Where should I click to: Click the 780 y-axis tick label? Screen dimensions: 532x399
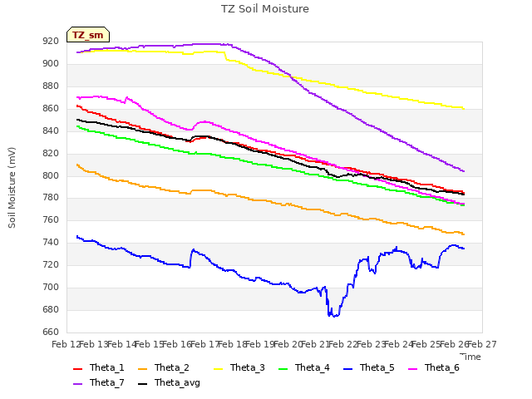pos(51,198)
